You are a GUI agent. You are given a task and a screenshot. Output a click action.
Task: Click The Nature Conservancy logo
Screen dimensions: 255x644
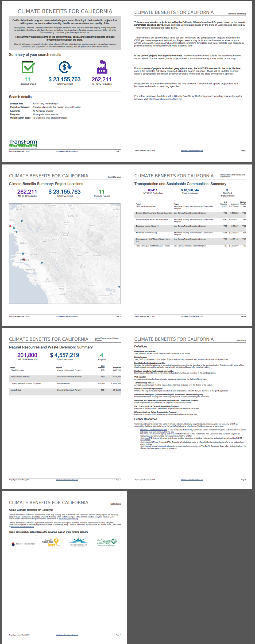point(107,543)
